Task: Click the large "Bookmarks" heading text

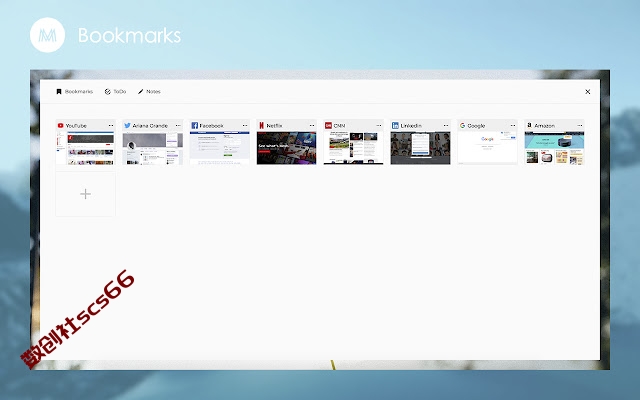Action: 129,36
